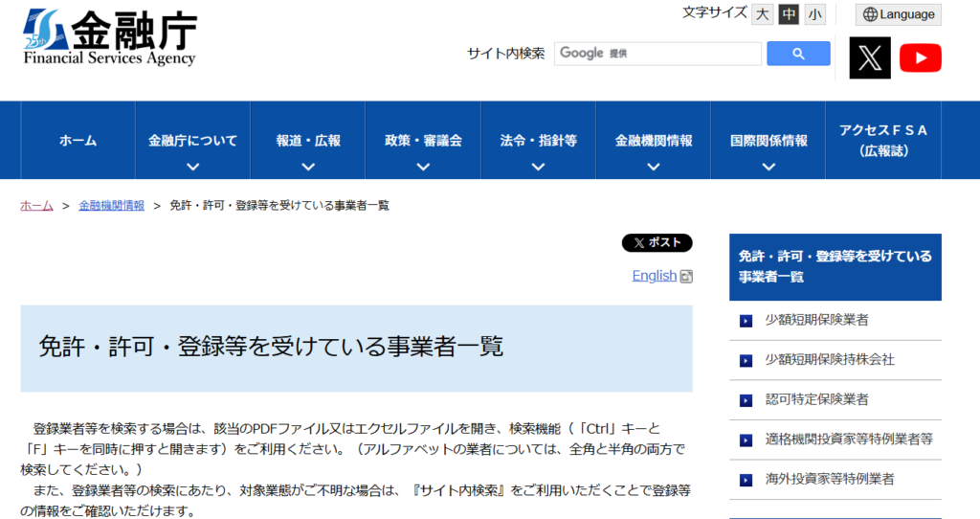980x519 pixels.
Task: Open the ホーム navigation menu item
Action: (x=78, y=141)
